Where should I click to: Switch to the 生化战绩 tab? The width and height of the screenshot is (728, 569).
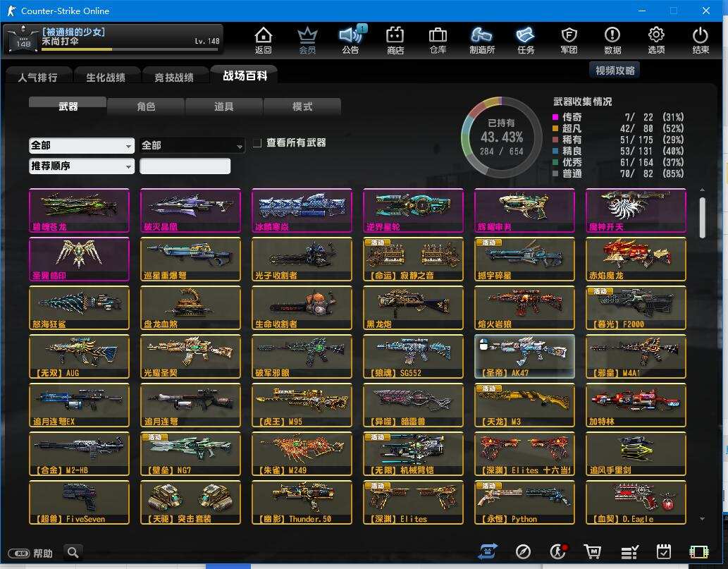pos(106,77)
